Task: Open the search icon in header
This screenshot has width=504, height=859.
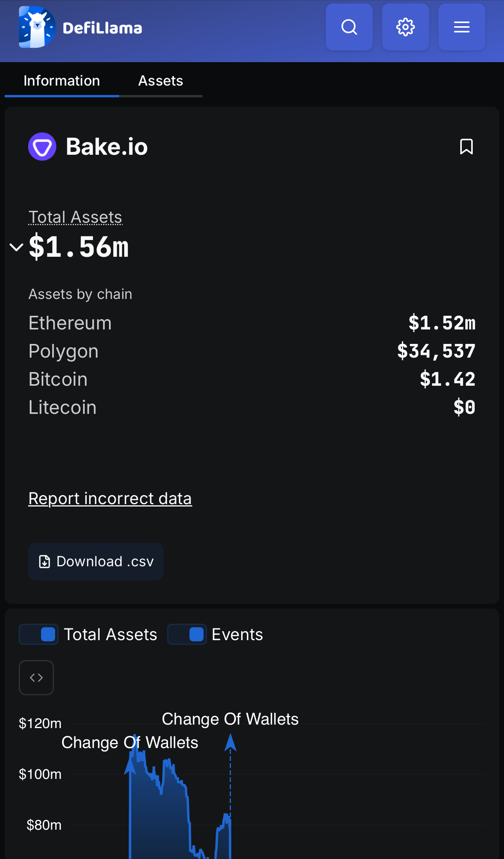Action: pyautogui.click(x=349, y=27)
